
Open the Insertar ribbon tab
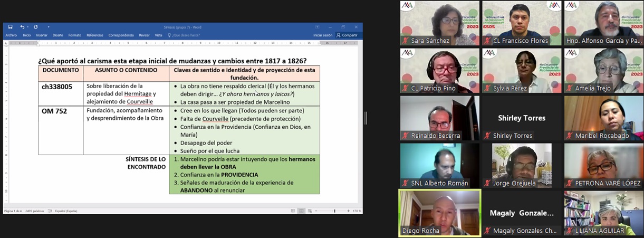[42, 35]
